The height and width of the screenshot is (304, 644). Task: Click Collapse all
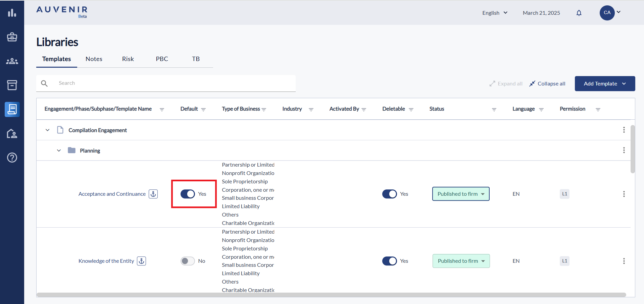coord(547,84)
